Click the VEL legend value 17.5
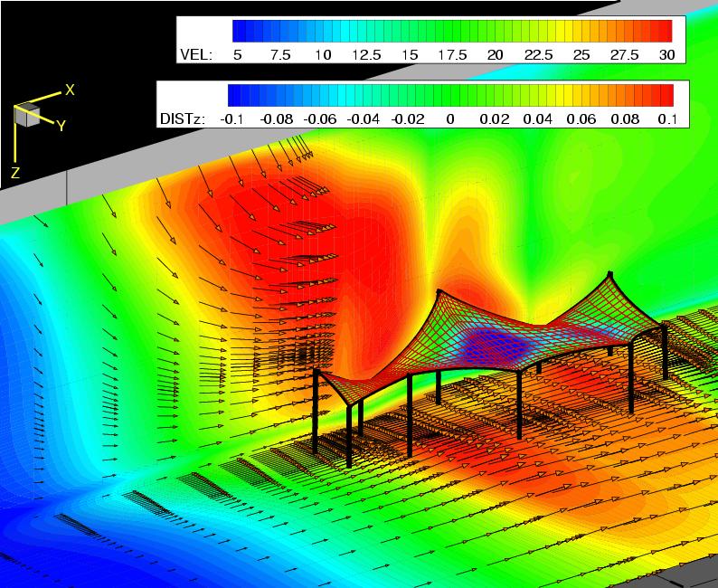 click(x=452, y=55)
